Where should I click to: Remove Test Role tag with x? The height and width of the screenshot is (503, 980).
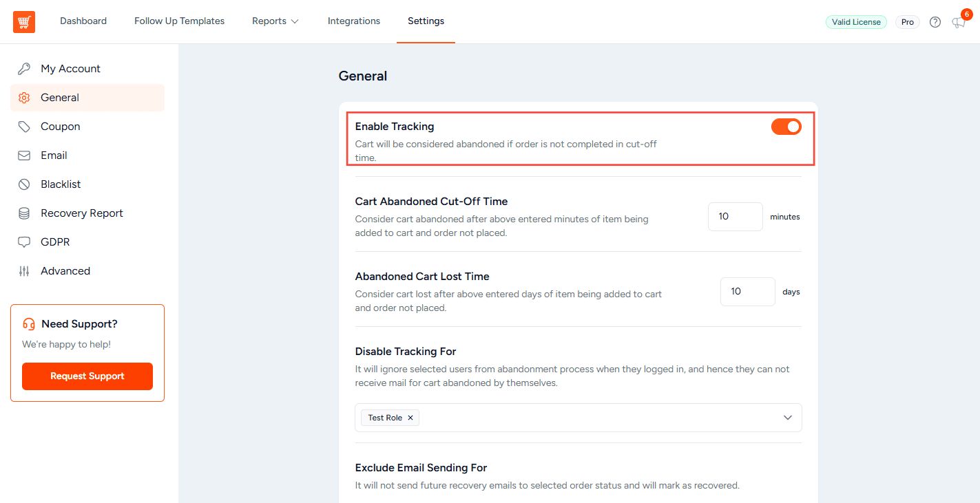coord(410,418)
